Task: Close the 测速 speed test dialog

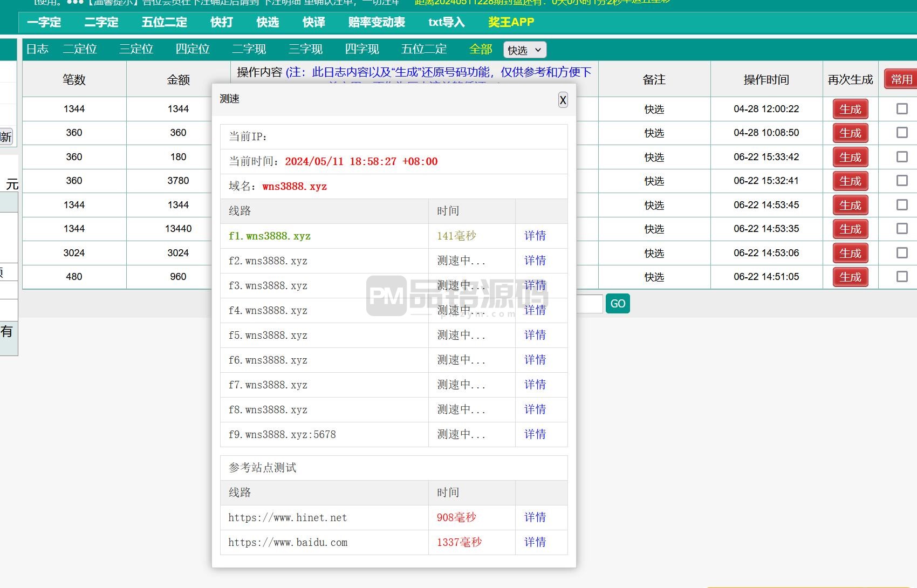Action: click(x=563, y=100)
